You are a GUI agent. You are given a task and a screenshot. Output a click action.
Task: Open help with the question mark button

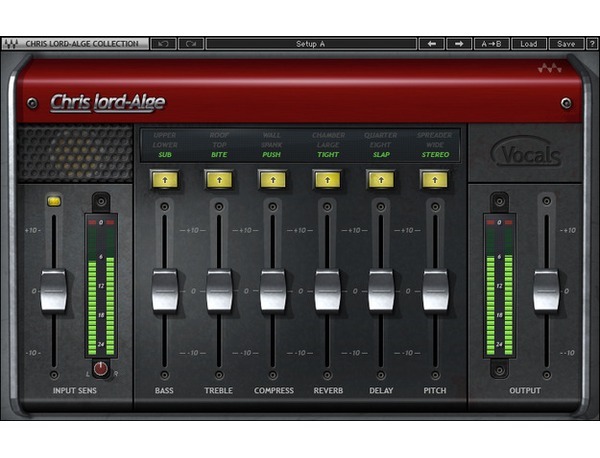[x=592, y=44]
